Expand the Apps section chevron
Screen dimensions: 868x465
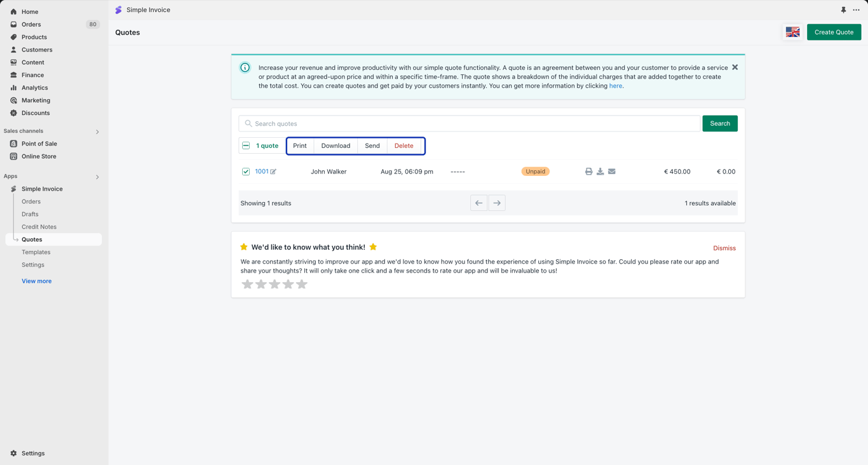point(97,177)
